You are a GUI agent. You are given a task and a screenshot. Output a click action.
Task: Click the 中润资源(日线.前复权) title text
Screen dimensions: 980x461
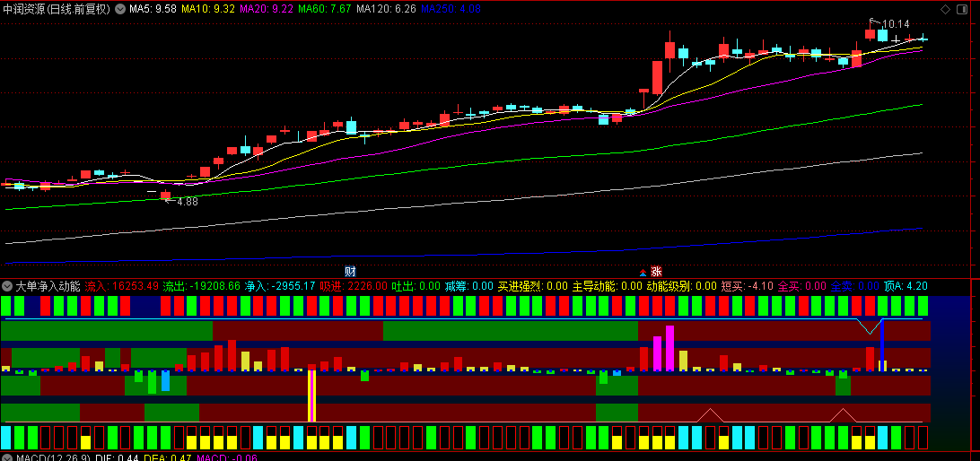(57, 9)
